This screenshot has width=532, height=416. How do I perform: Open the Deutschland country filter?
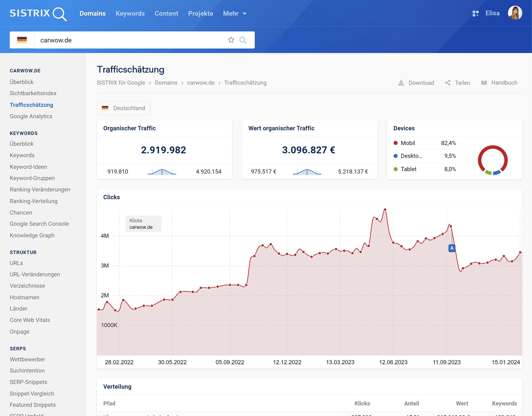tap(123, 108)
